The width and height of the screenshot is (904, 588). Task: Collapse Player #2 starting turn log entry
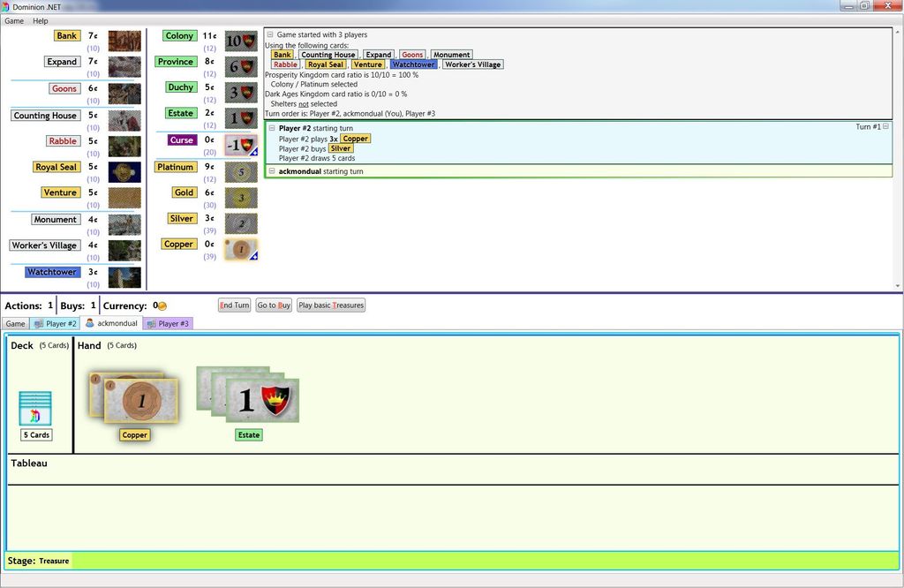(x=272, y=128)
